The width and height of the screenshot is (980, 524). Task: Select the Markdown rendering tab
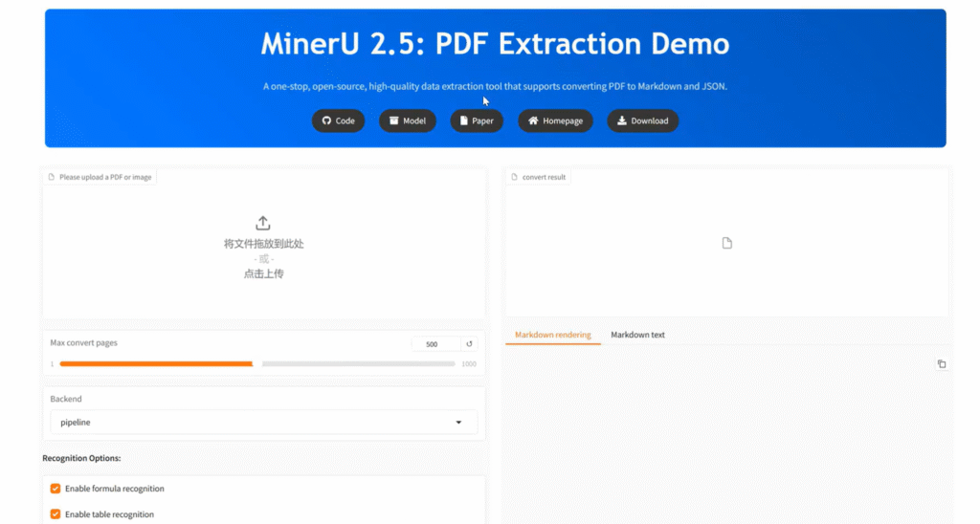coord(552,335)
